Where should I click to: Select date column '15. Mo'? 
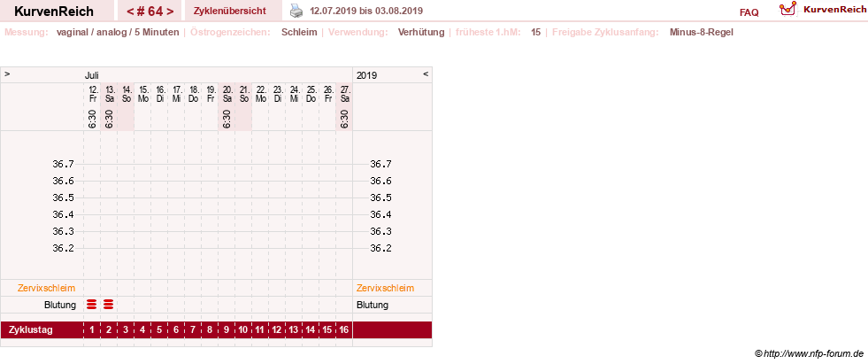coord(142,94)
